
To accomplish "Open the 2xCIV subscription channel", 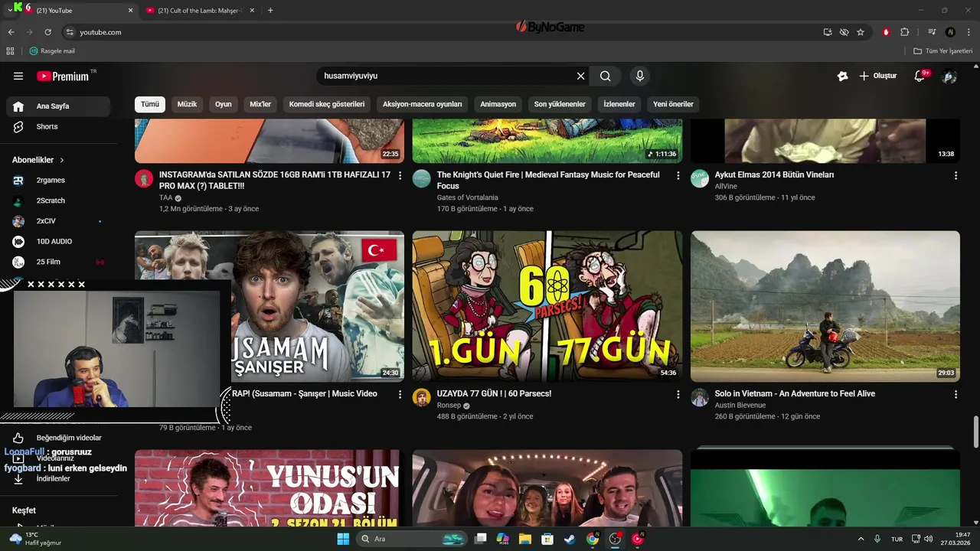I will tap(58, 221).
